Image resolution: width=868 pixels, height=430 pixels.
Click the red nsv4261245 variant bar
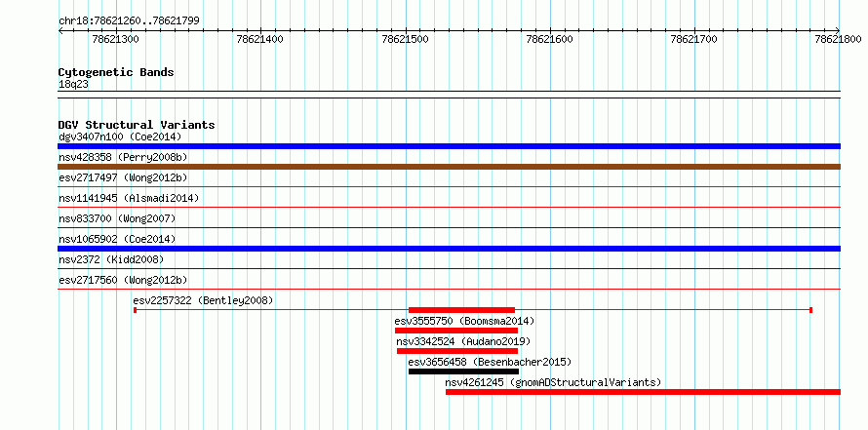click(643, 392)
